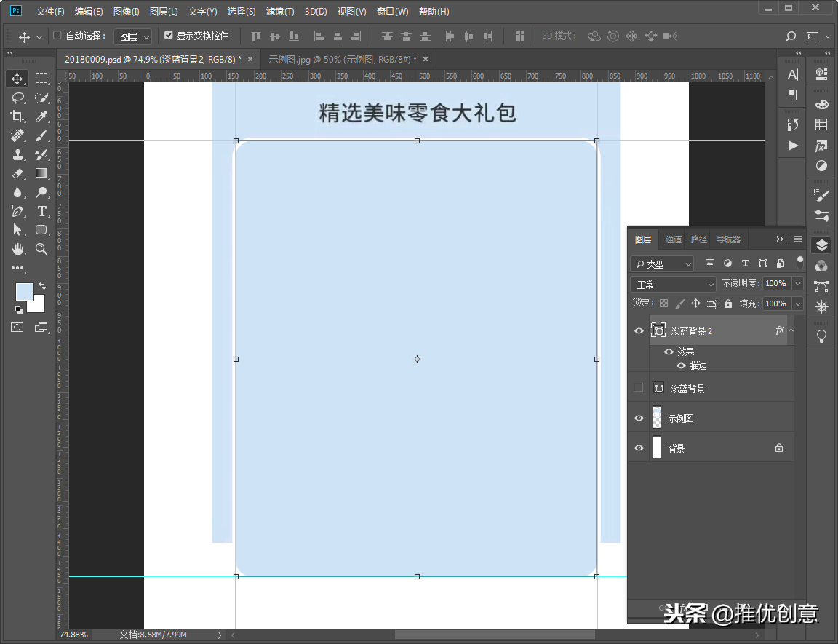Select the Rounded Rectangle shape tool
Viewport: 838px width, 644px height.
(41, 230)
